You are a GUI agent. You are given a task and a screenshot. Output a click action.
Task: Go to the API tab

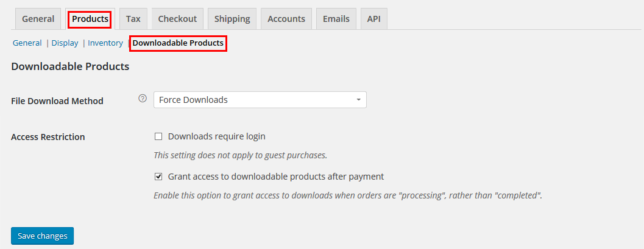coord(373,19)
